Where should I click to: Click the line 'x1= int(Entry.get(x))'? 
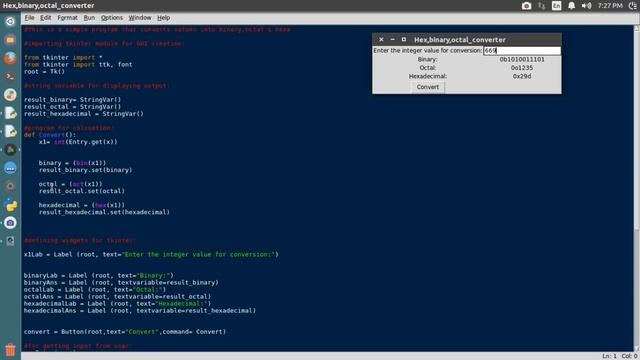pos(78,142)
